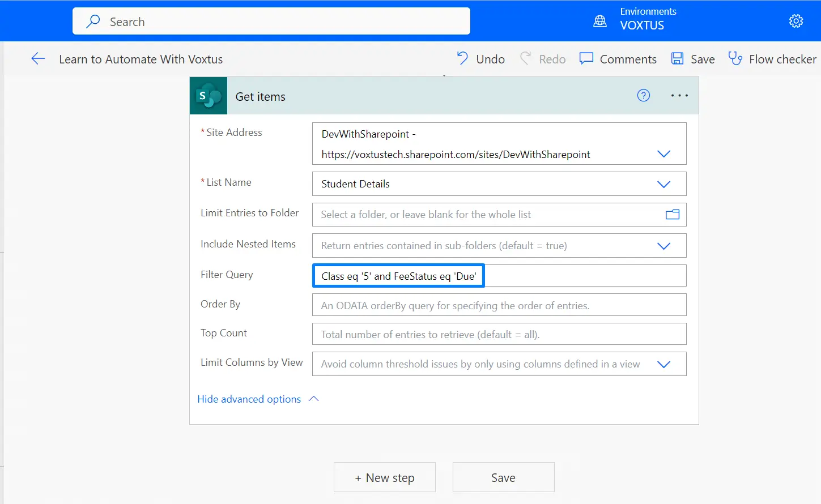
Task: Expand the List Name dropdown
Action: pos(663,184)
